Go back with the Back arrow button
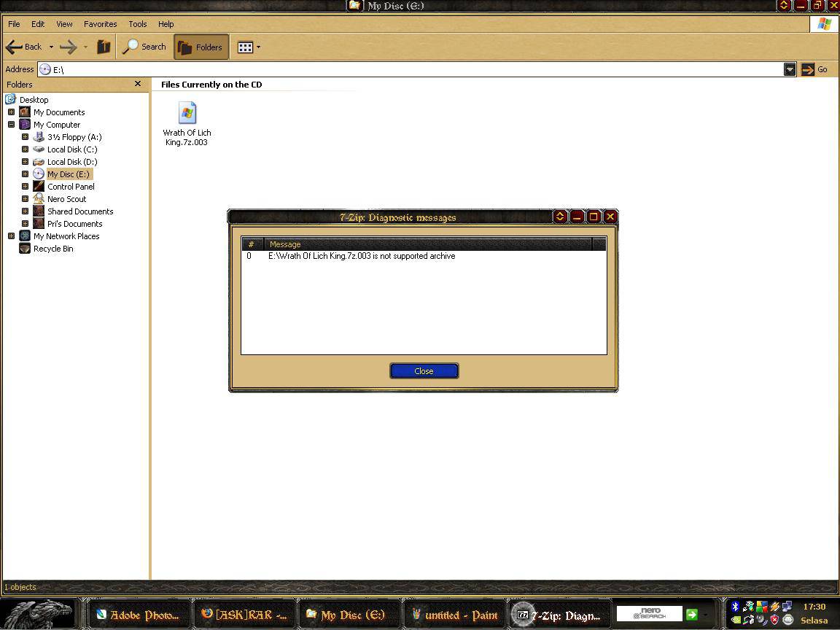 (23, 47)
